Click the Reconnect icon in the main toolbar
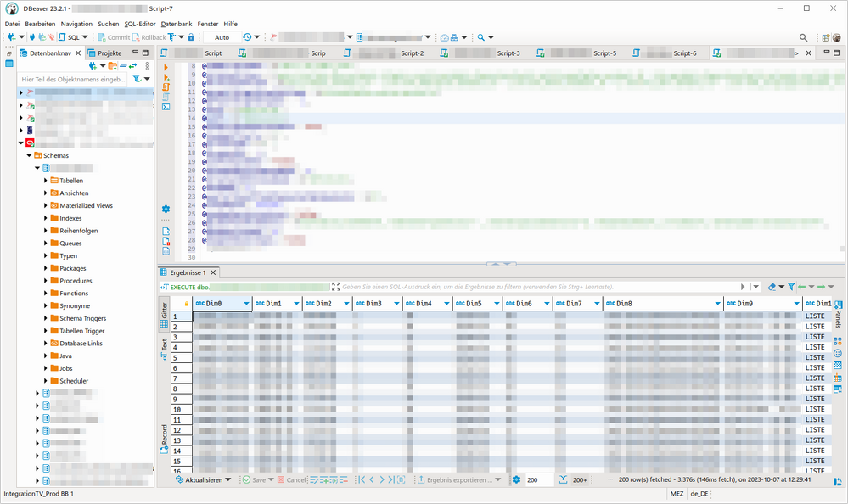This screenshot has width=848, height=504. (42, 37)
